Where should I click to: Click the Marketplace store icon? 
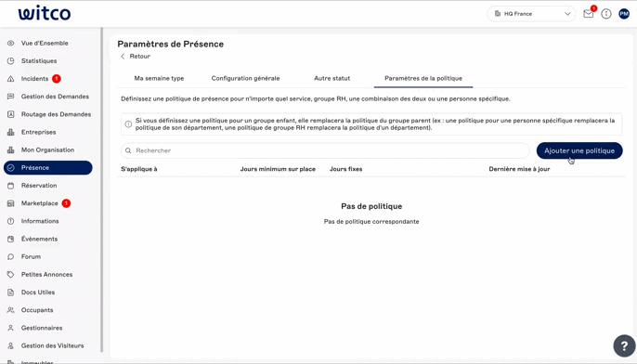pos(10,203)
